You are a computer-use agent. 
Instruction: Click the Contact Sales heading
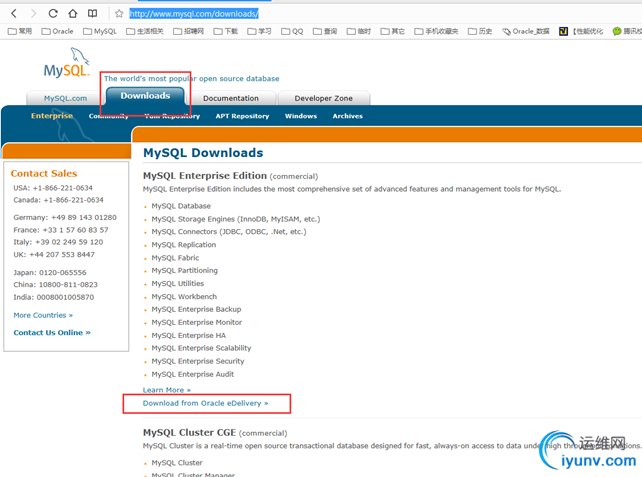[x=44, y=174]
